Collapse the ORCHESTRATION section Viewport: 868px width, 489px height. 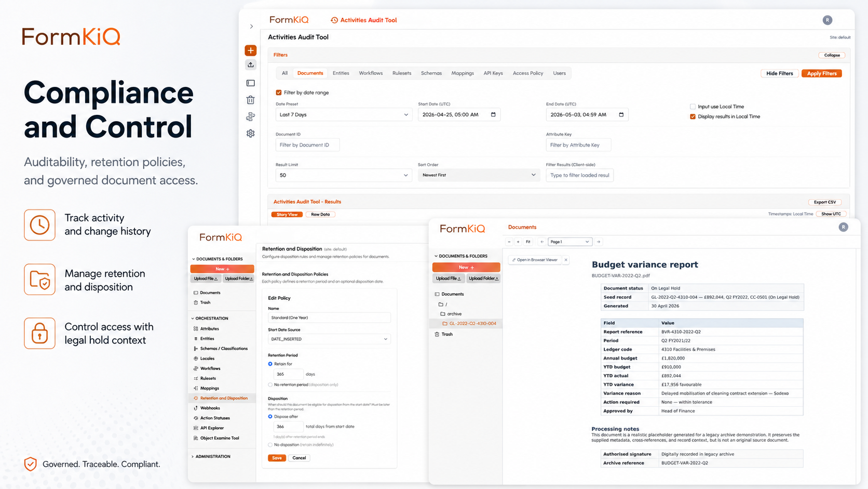[x=210, y=319]
